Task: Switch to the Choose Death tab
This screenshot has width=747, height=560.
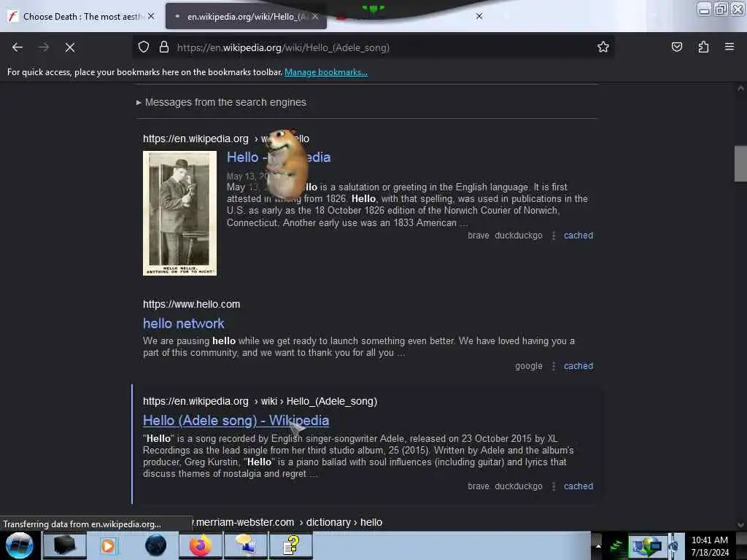Action: tap(81, 17)
